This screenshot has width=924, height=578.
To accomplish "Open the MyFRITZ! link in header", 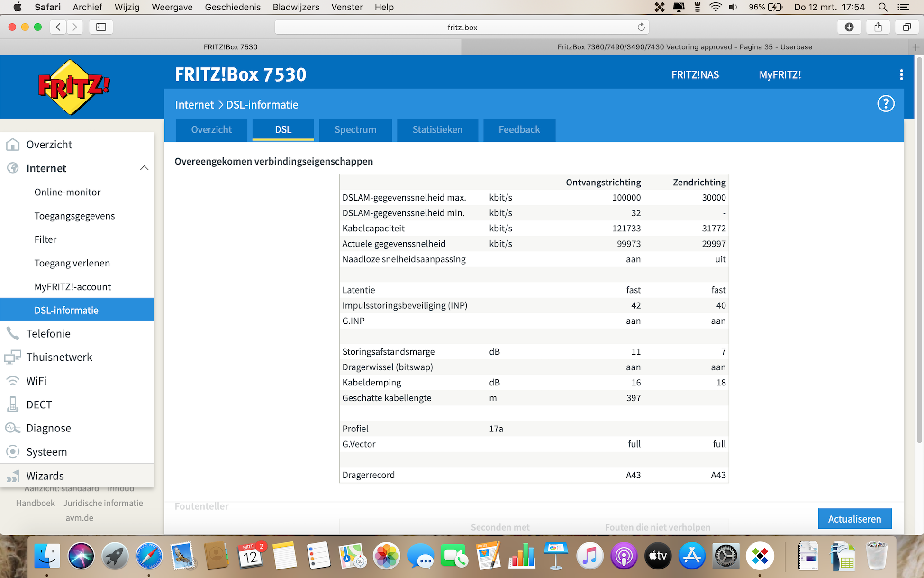I will [x=779, y=75].
